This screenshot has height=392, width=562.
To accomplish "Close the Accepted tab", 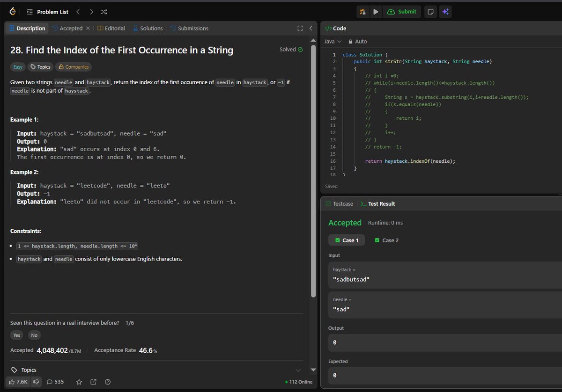I will pyautogui.click(x=88, y=28).
